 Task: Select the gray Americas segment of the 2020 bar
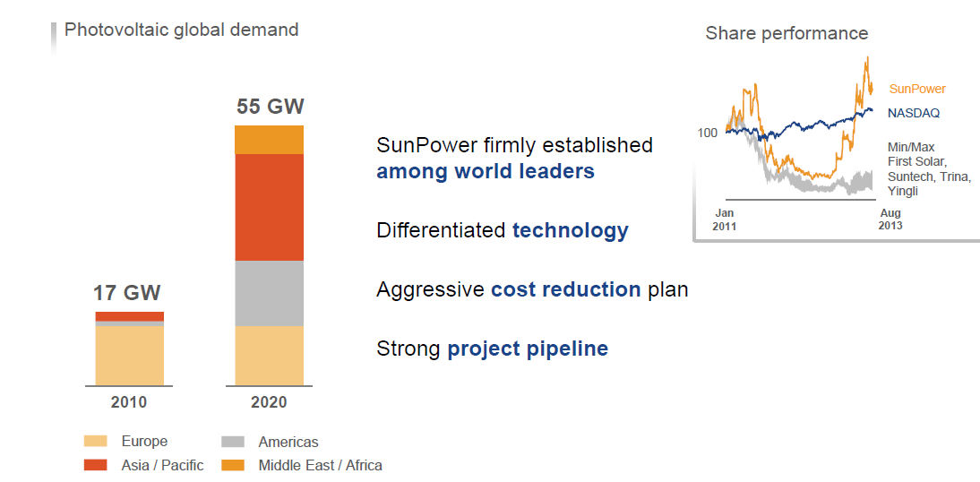pyautogui.click(x=269, y=293)
